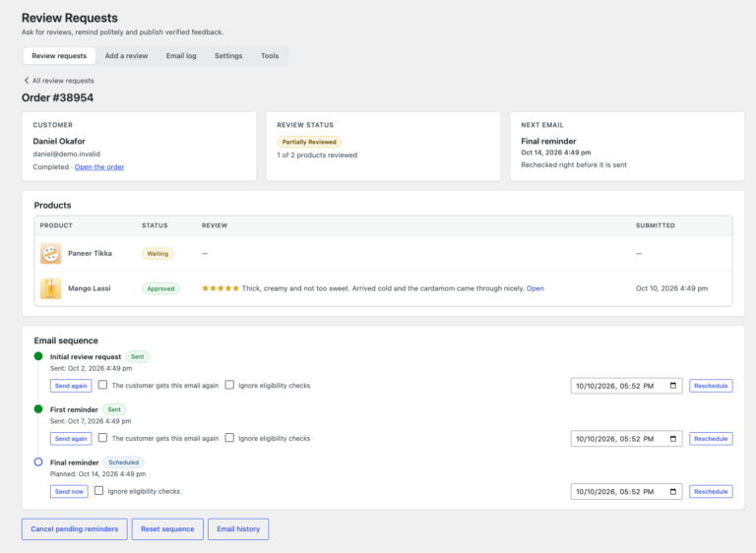Click 'Sent: Oct 7, 2026 4:49 pm' text
756x553 pixels.
[91, 421]
